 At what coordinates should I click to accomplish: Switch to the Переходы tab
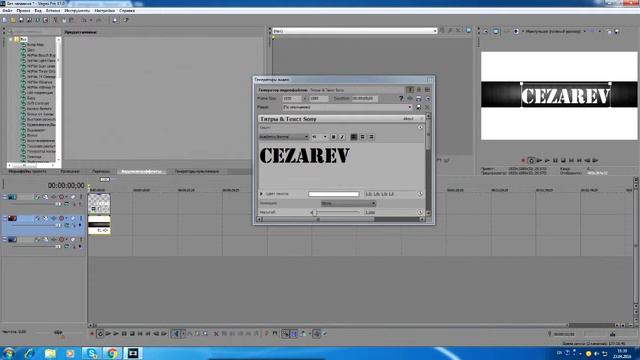pos(101,171)
